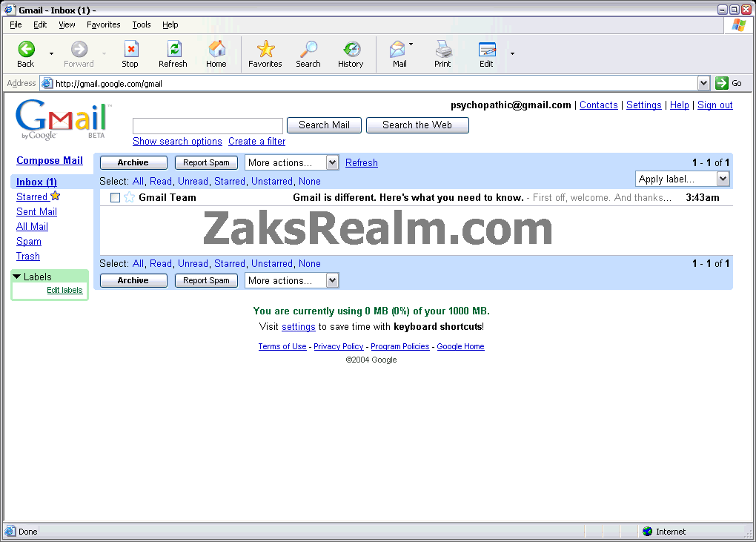Open the Trash folder link
This screenshot has height=542, width=756.
point(28,257)
